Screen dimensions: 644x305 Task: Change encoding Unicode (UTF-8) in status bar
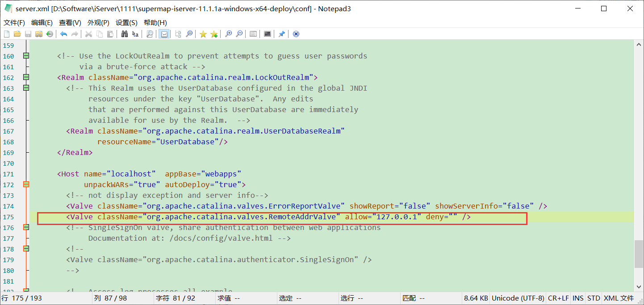coord(518,298)
